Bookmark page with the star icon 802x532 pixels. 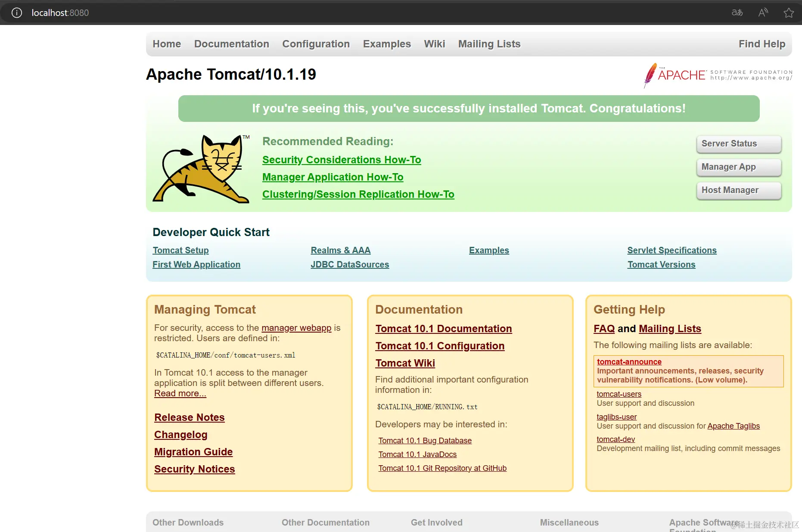(789, 13)
